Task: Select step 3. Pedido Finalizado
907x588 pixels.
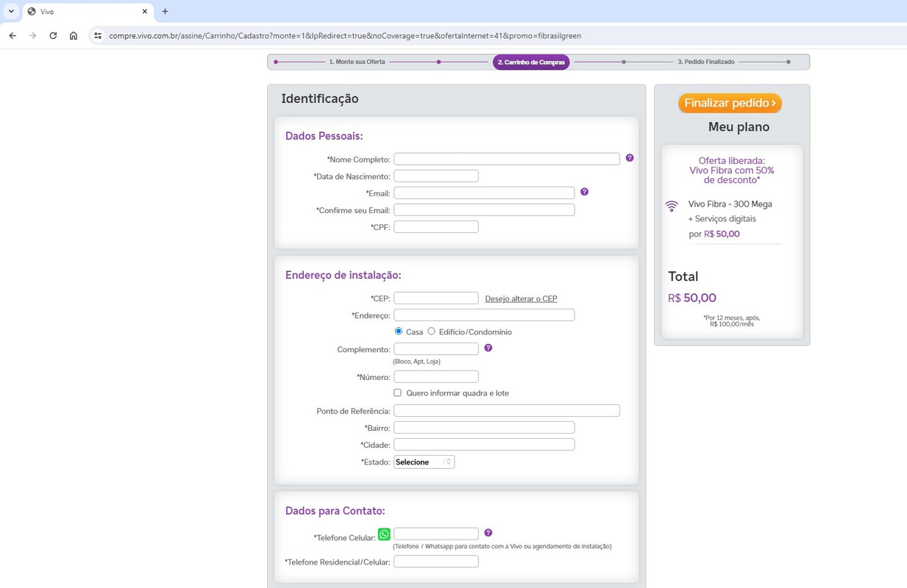Action: 706,62
